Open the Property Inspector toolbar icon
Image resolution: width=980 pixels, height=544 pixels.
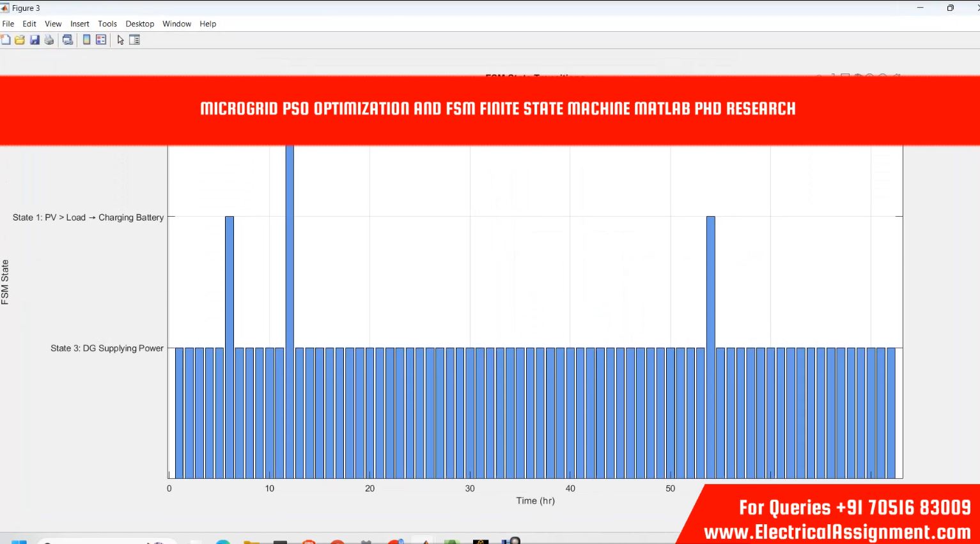point(134,40)
